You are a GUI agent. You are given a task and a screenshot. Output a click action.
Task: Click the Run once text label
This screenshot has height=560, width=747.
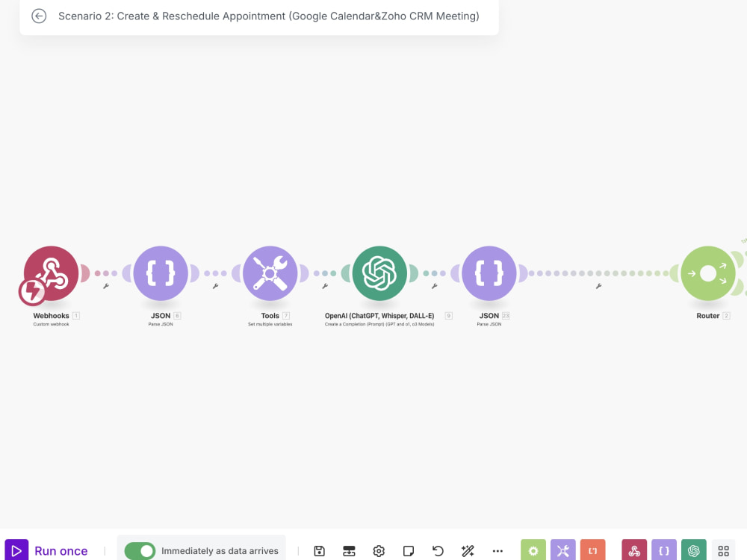tap(61, 551)
